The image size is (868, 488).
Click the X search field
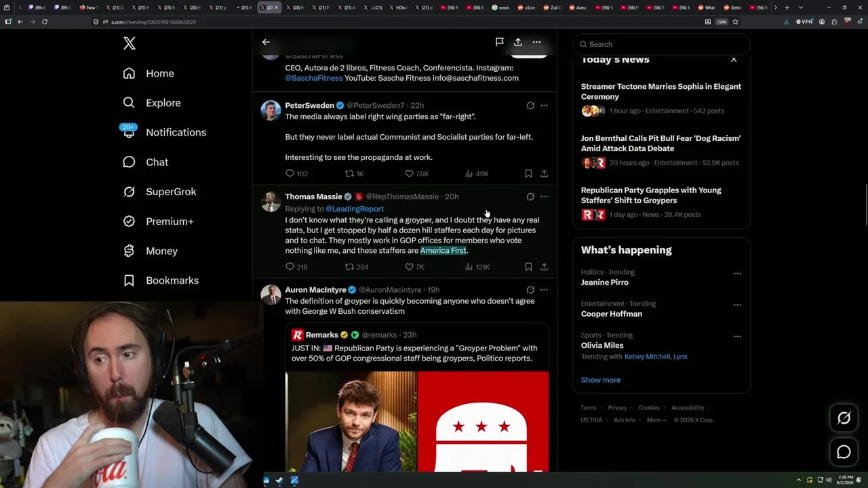662,44
